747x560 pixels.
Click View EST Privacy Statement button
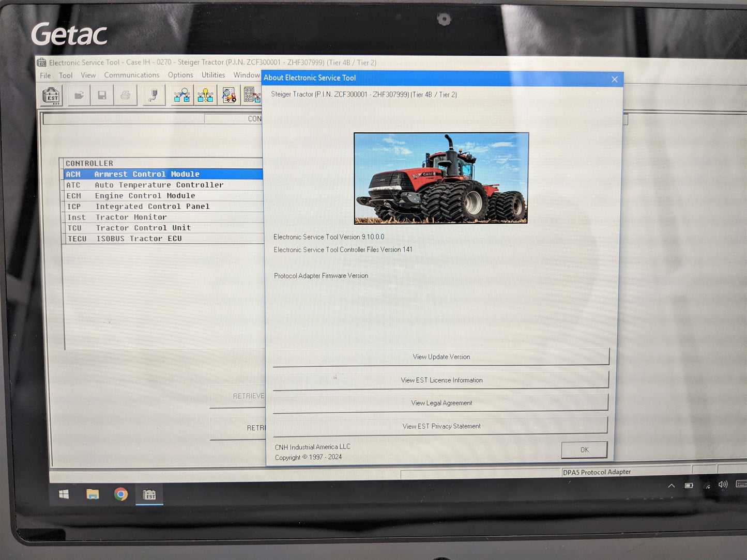(x=441, y=426)
